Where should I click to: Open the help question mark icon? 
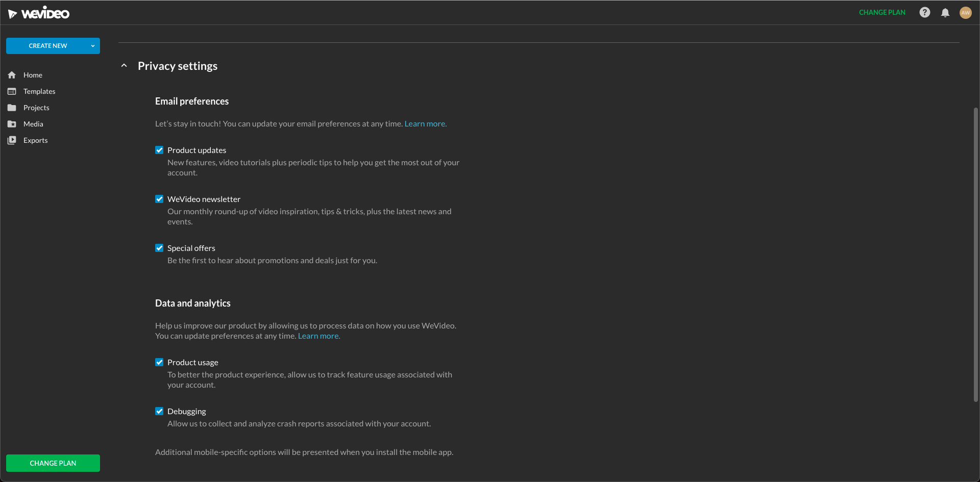[924, 12]
